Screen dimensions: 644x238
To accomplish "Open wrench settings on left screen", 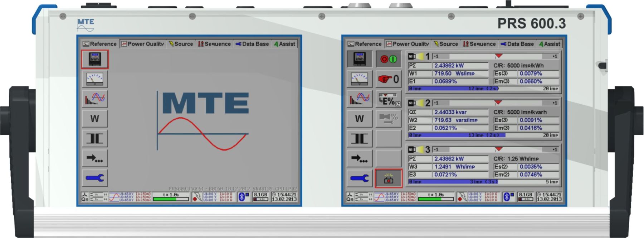I will (x=94, y=178).
